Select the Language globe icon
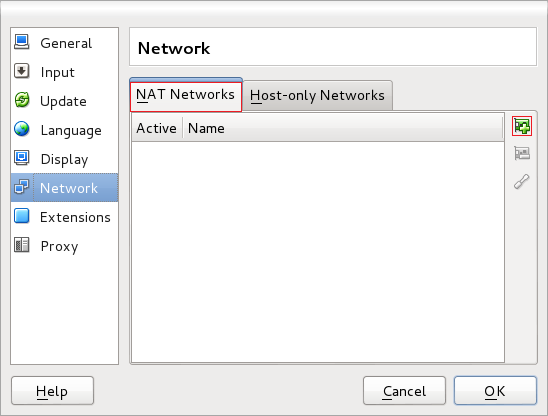The width and height of the screenshot is (548, 416). pos(22,129)
